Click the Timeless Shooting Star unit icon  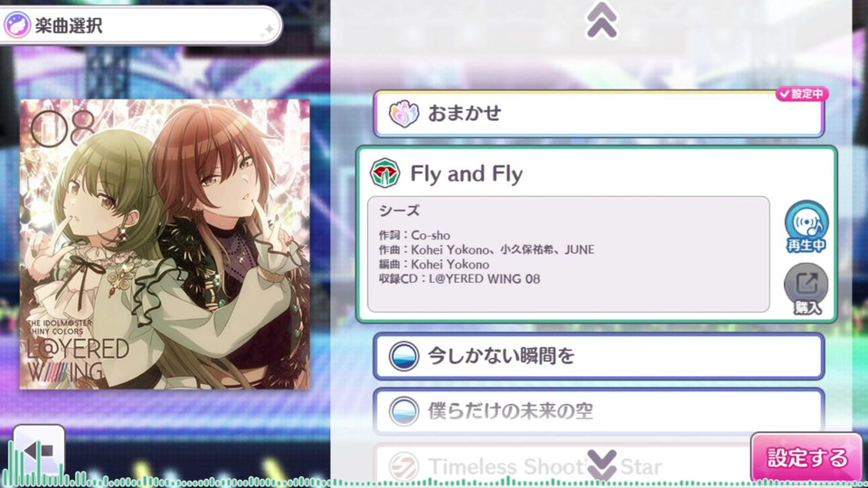(403, 466)
